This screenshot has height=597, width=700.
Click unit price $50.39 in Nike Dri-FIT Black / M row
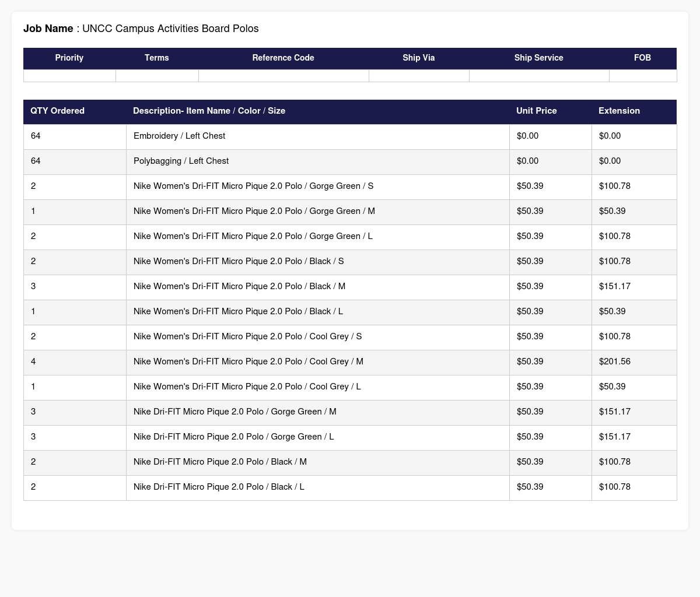coord(530,462)
